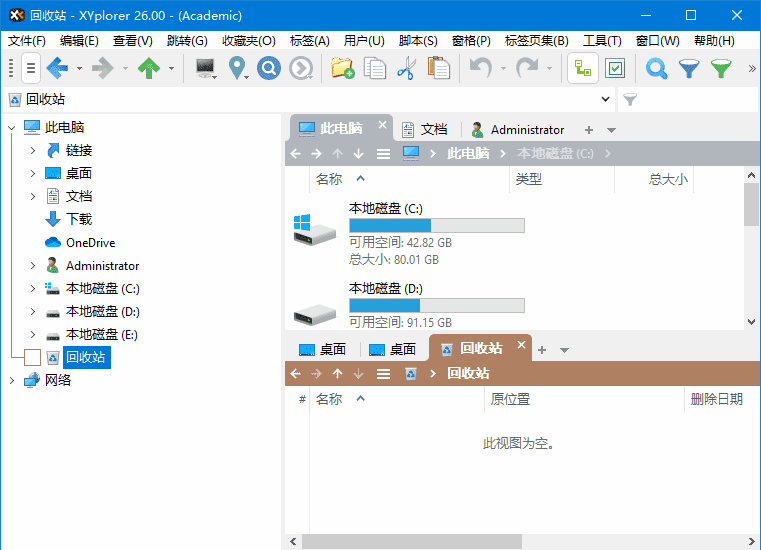Open the 标签页集(B) menu
761x550 pixels.
[536, 41]
